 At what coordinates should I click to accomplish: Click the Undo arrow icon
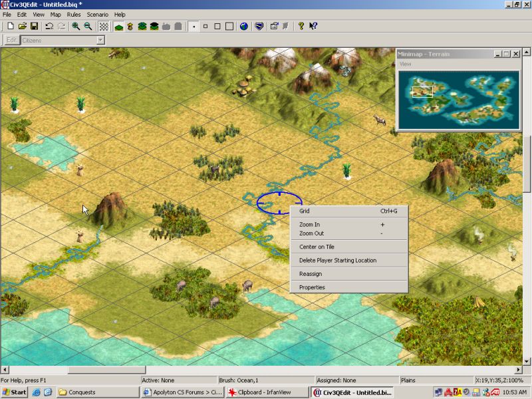click(49, 27)
